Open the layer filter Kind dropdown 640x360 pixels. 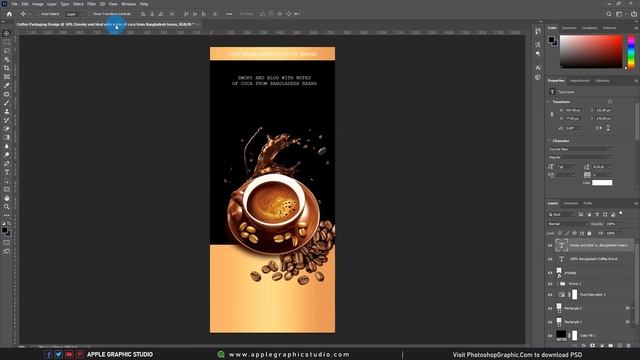pyautogui.click(x=561, y=214)
